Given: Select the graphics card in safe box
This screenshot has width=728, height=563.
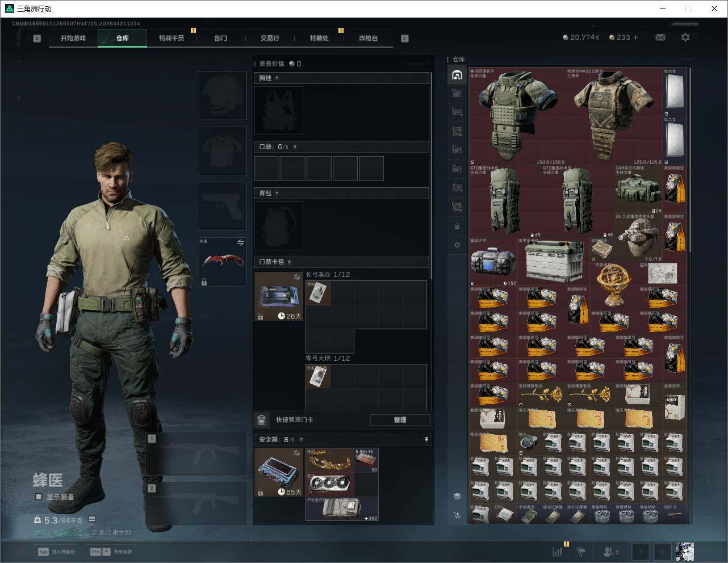Looking at the screenshot, I should 330,485.
